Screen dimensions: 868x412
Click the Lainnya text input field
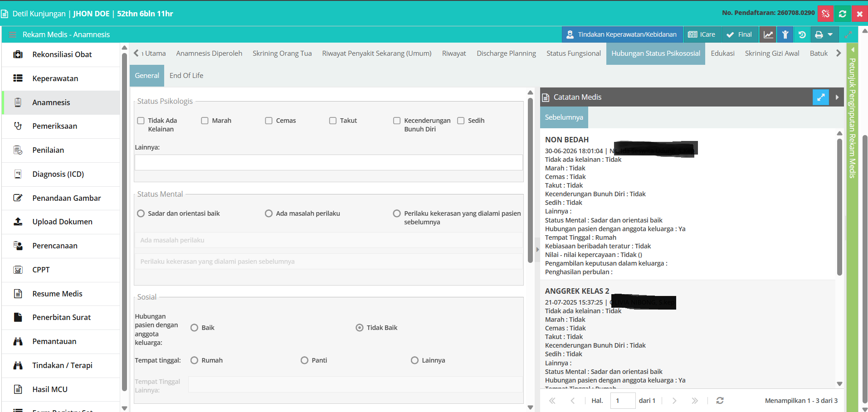point(328,163)
